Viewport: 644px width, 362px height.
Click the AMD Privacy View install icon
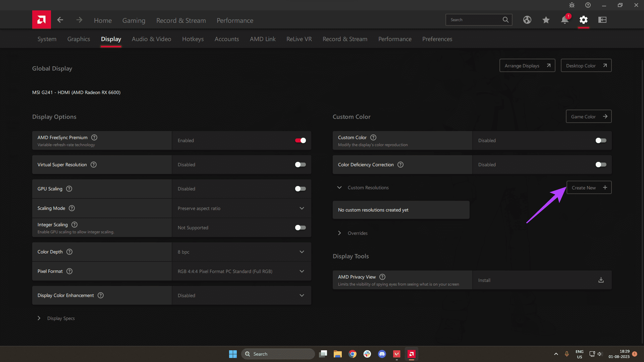pyautogui.click(x=601, y=280)
